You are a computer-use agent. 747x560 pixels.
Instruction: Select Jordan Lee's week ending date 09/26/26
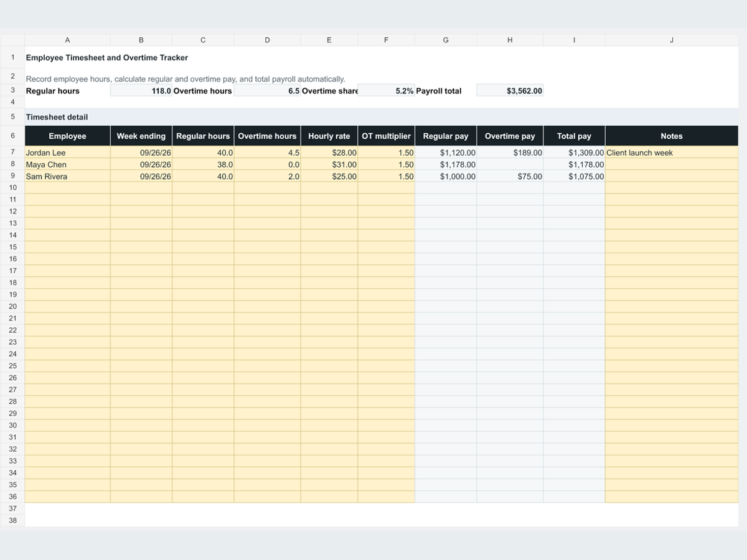point(141,152)
